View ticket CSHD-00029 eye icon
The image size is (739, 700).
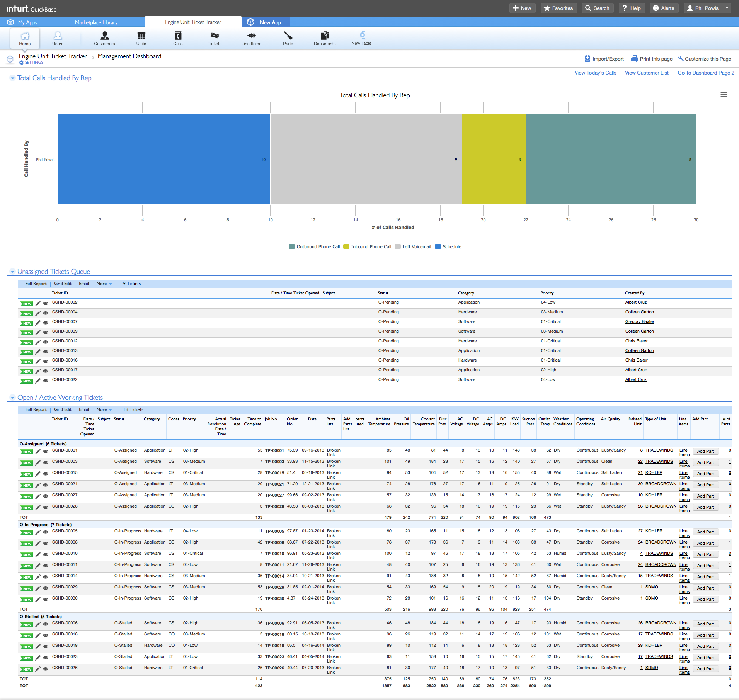click(x=46, y=588)
